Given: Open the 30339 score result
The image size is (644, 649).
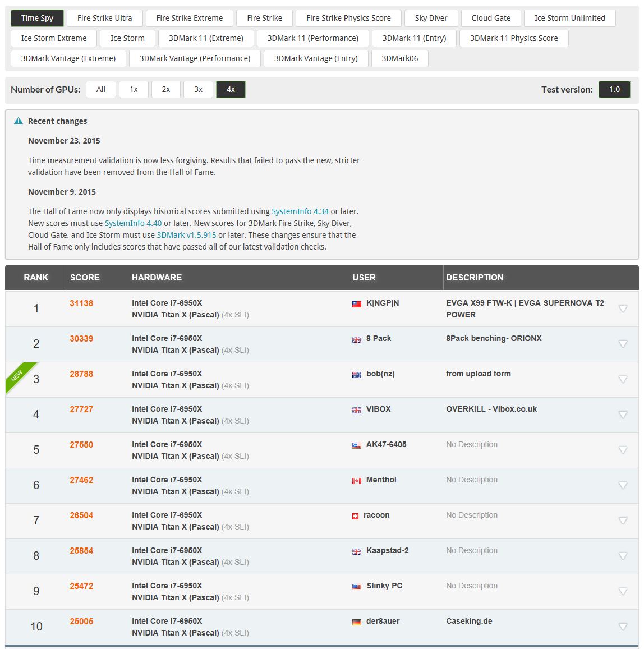Looking at the screenshot, I should pos(81,339).
